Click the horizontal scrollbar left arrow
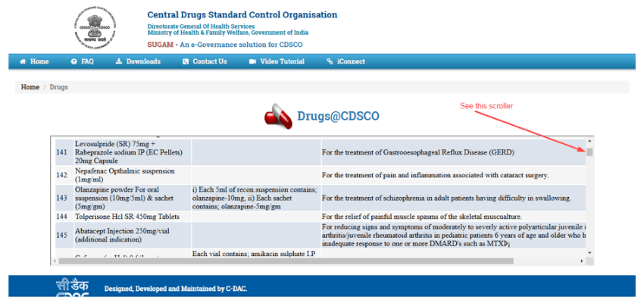644x303 pixels. pos(55,261)
